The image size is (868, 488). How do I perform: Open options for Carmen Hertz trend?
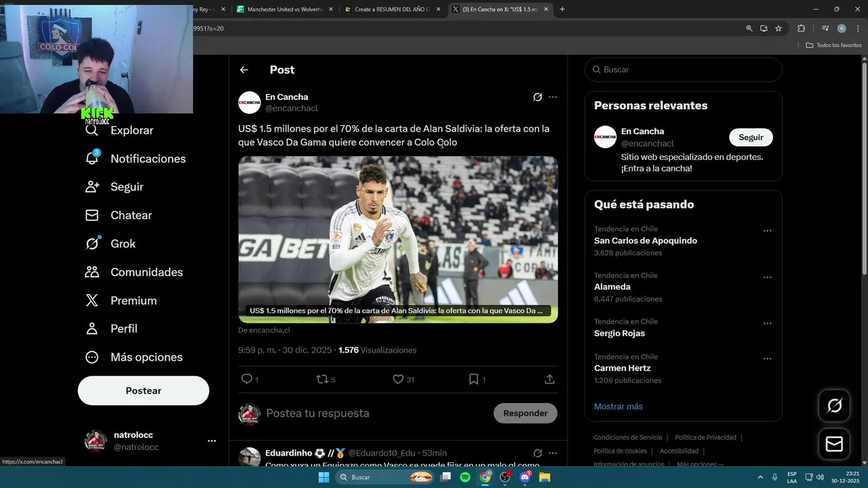pos(767,359)
